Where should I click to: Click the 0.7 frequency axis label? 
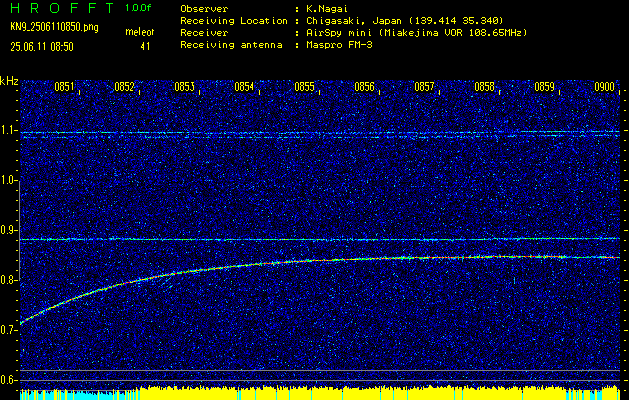pos(8,330)
